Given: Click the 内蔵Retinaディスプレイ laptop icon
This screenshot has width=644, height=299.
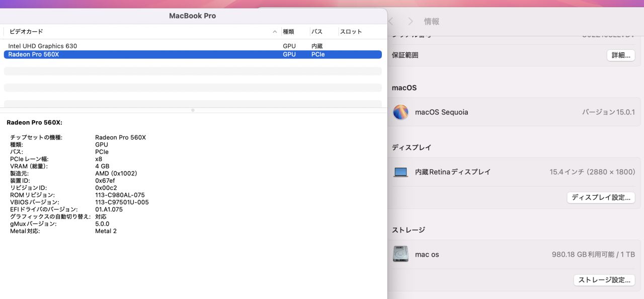Looking at the screenshot, I should 400,172.
